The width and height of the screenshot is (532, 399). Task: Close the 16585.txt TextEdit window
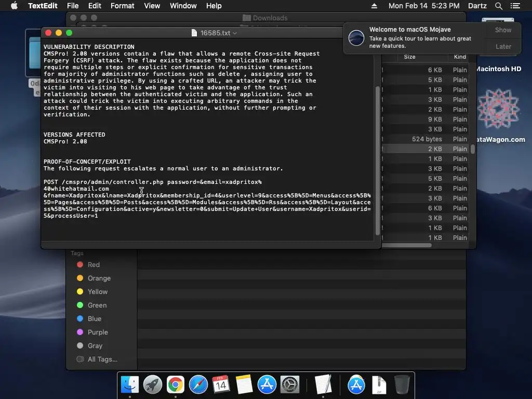(x=48, y=33)
